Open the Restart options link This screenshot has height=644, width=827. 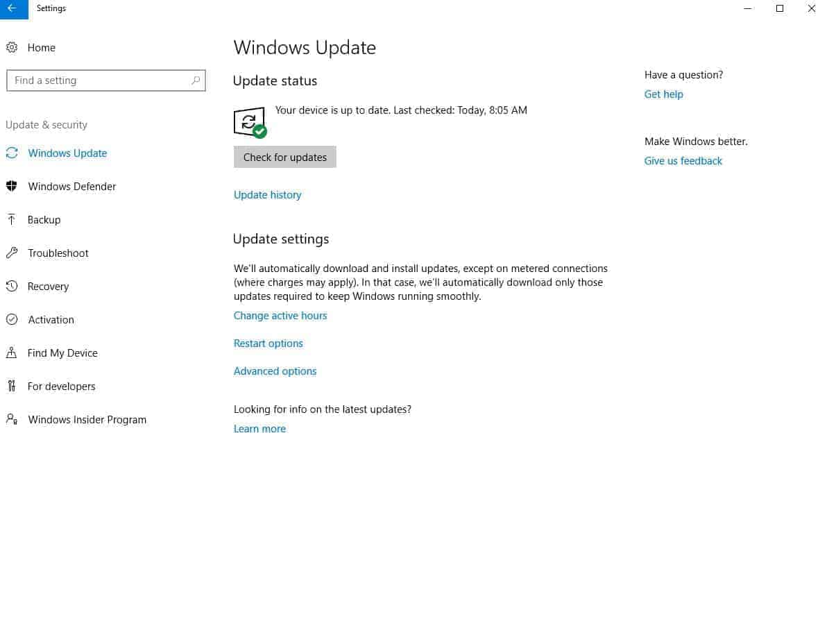click(x=268, y=344)
